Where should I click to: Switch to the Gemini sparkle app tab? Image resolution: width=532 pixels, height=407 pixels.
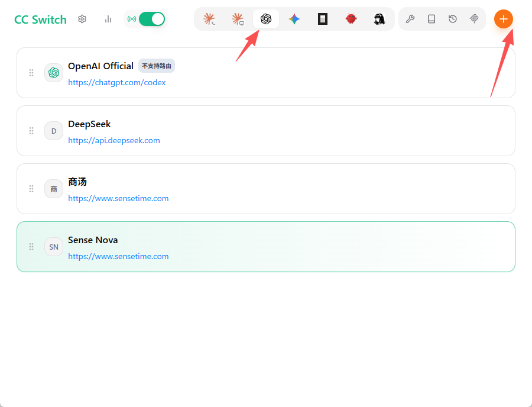point(294,19)
